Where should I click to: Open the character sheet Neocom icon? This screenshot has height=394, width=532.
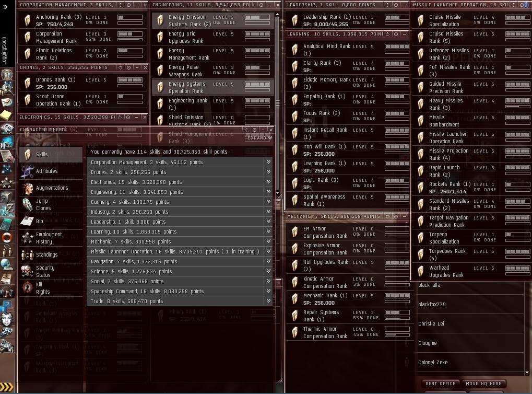coord(7,74)
